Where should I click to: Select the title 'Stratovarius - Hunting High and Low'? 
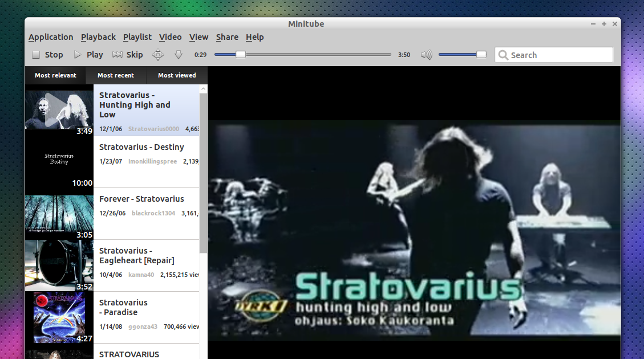(135, 105)
